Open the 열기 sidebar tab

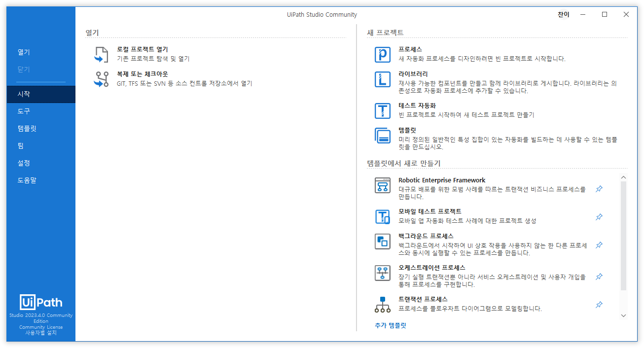click(41, 52)
